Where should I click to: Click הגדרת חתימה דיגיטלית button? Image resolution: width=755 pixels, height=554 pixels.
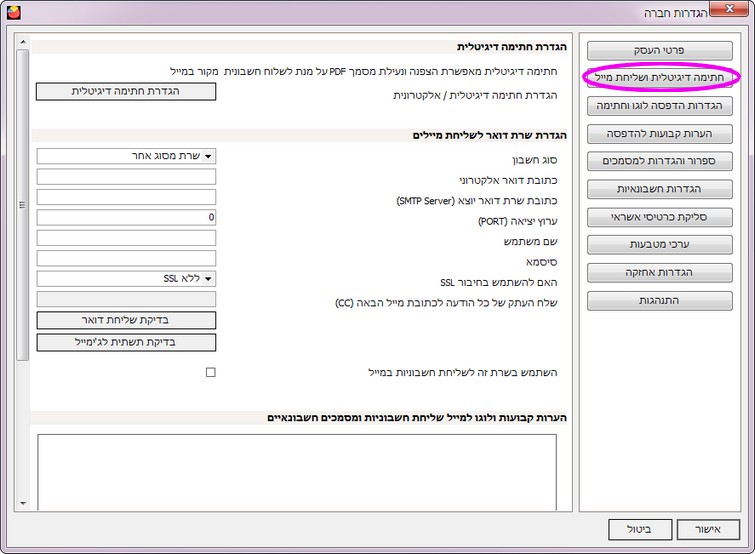pyautogui.click(x=126, y=91)
